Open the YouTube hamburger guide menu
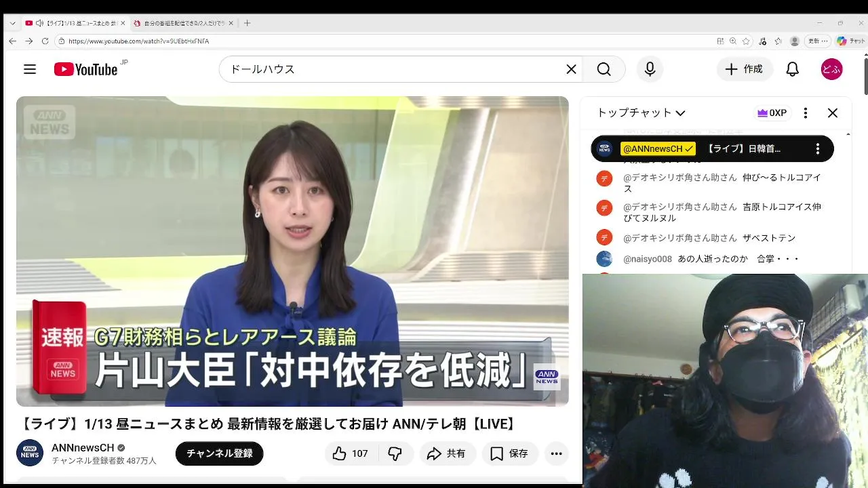 [29, 69]
